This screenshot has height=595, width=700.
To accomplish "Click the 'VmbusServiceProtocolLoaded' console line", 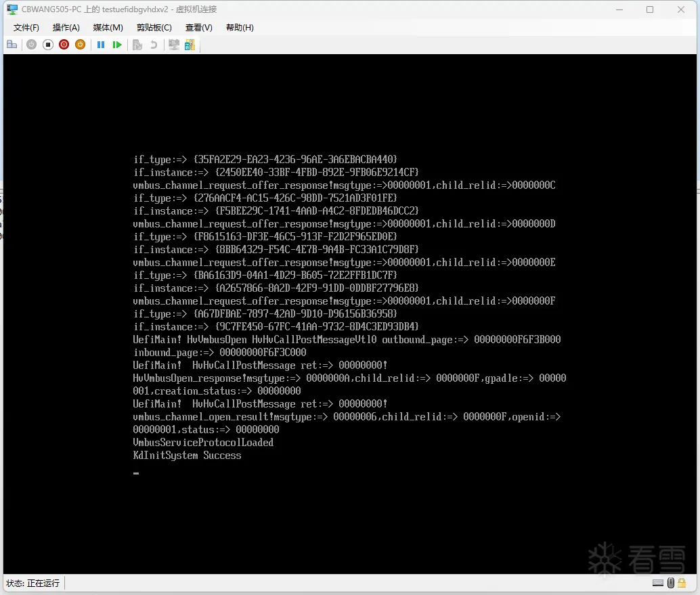I will click(x=203, y=442).
